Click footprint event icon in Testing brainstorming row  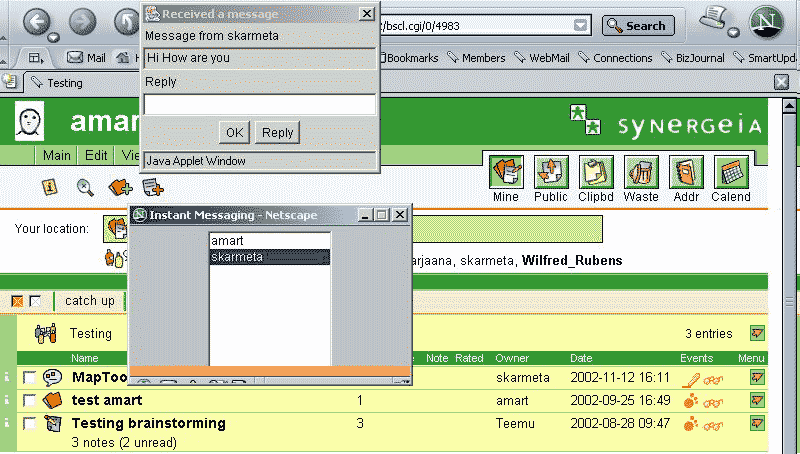pyautogui.click(x=690, y=424)
